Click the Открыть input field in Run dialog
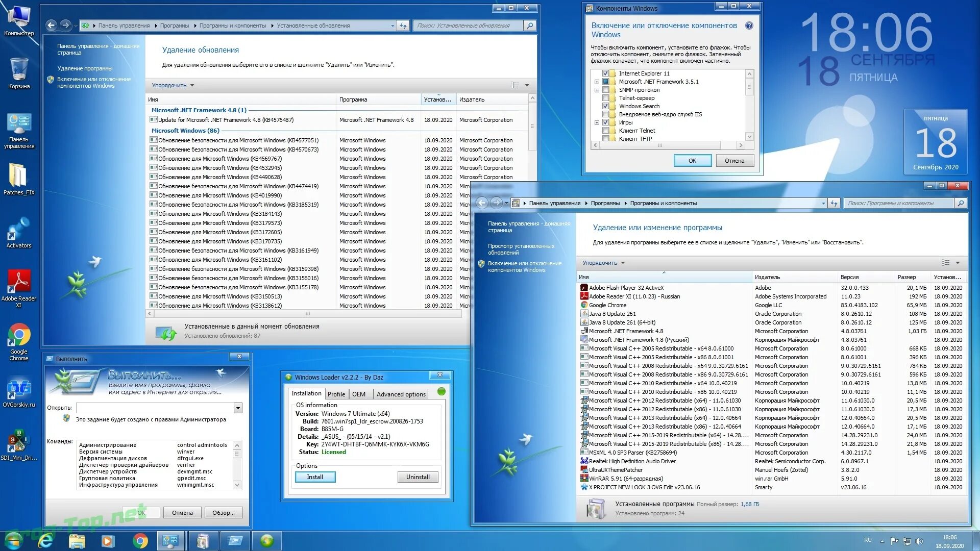 pos(155,408)
